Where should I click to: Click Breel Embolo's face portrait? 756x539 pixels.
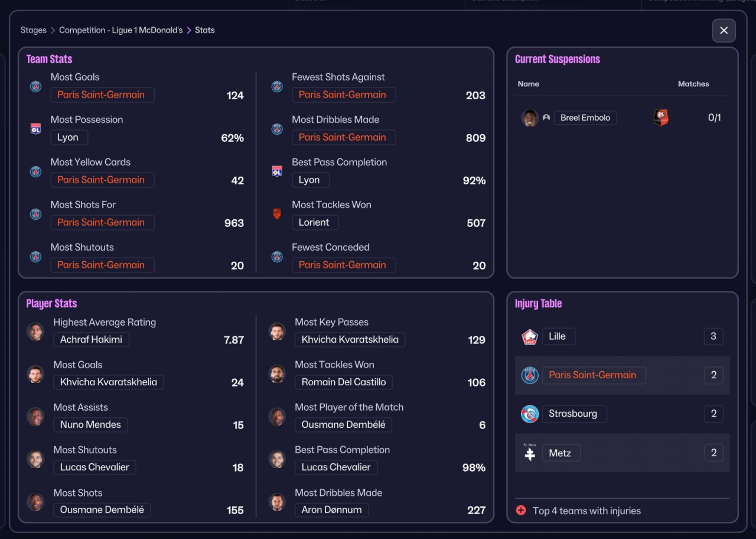(530, 118)
